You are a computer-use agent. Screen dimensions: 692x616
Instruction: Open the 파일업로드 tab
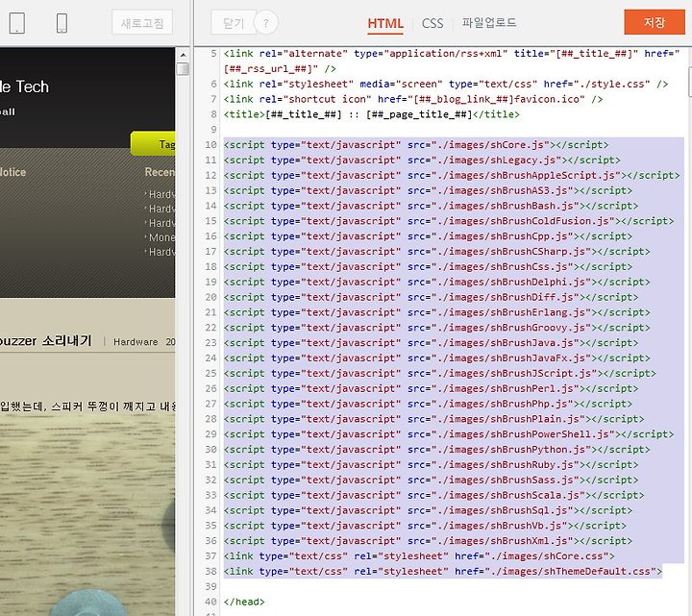489,22
